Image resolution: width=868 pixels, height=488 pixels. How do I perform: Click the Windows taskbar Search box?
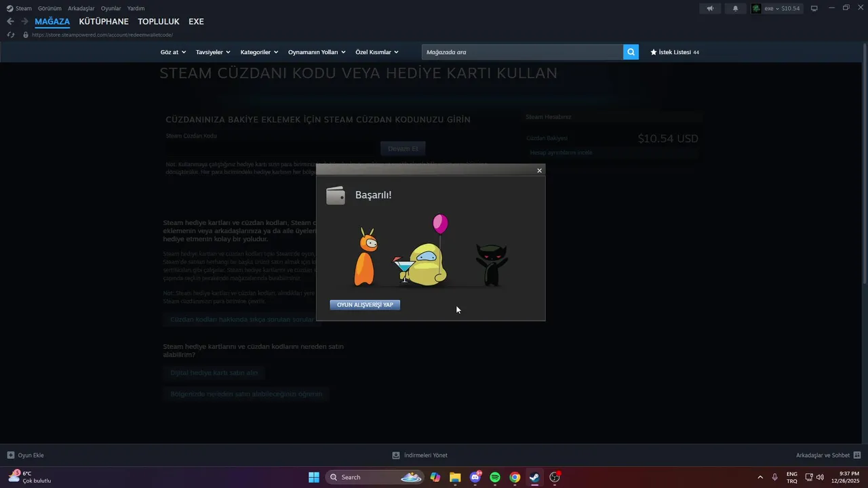point(376,477)
